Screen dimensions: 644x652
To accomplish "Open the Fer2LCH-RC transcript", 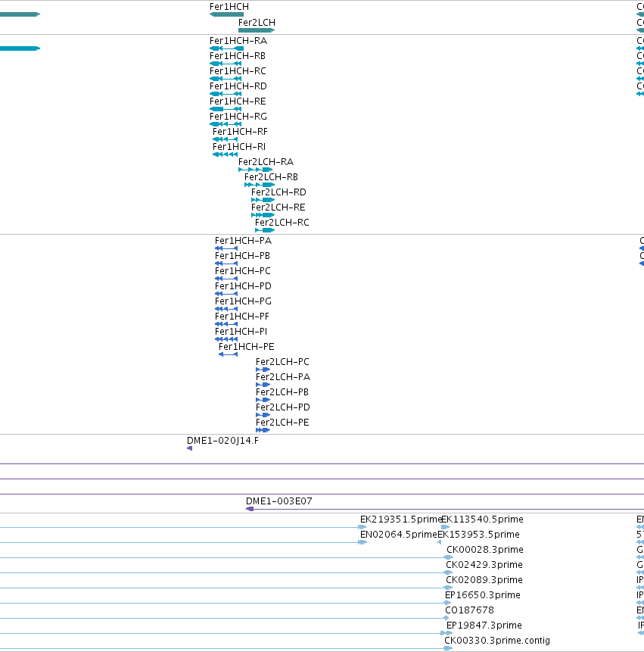I will [x=265, y=230].
